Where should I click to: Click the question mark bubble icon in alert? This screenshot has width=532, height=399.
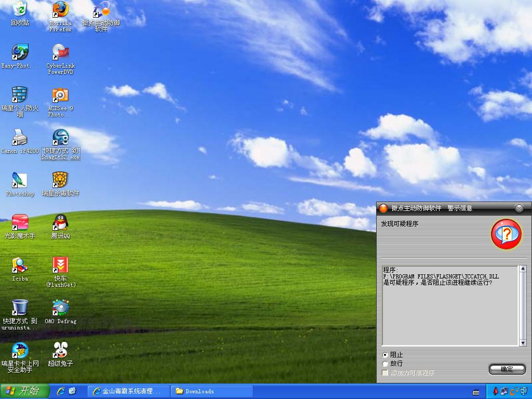pos(506,234)
